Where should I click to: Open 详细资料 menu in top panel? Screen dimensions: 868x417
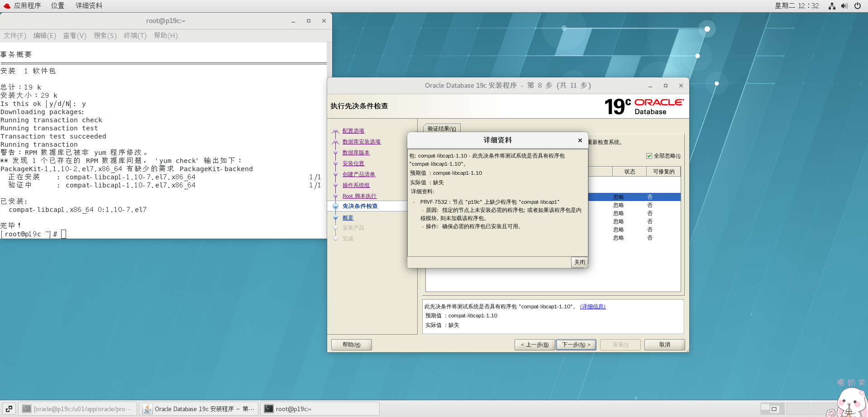89,5
